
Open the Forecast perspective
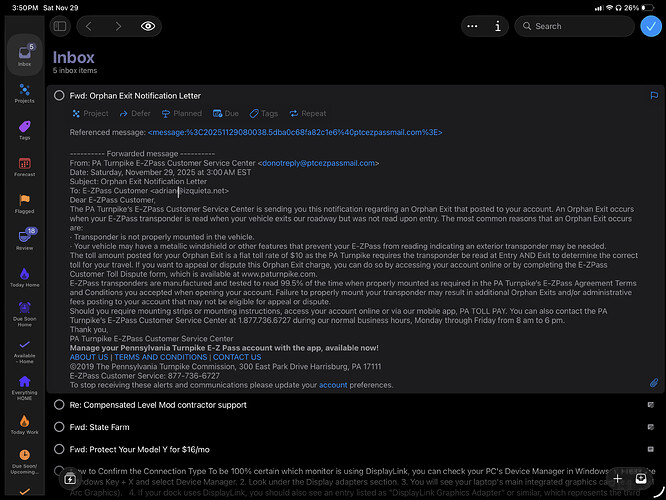coord(23,167)
